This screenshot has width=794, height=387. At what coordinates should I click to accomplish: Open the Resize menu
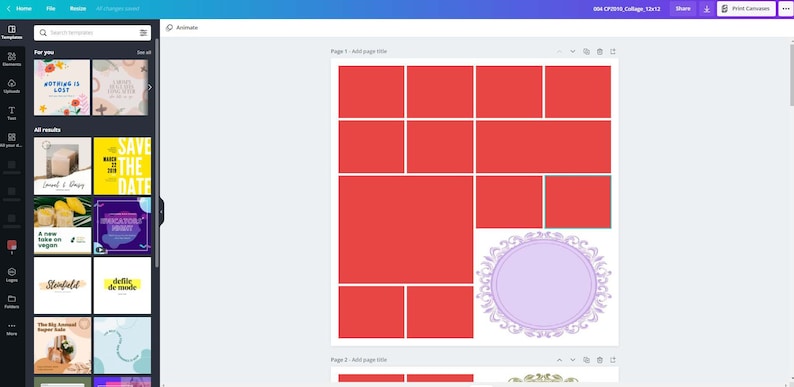coord(78,9)
